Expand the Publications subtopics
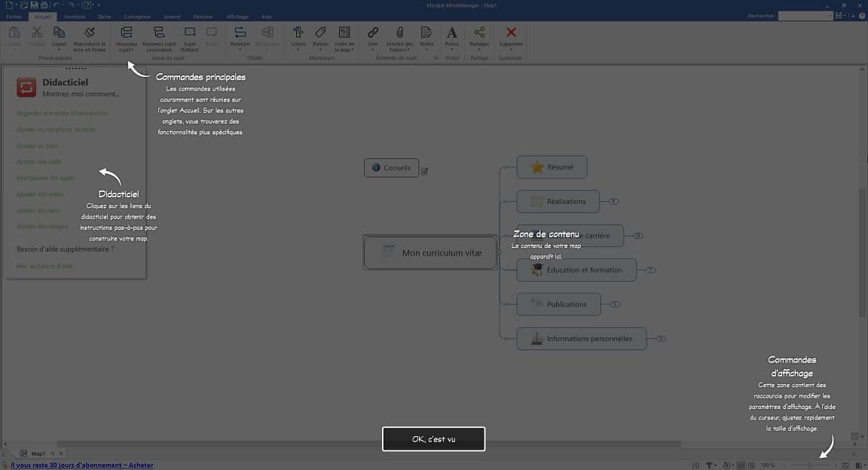The image size is (868, 470). pos(615,304)
